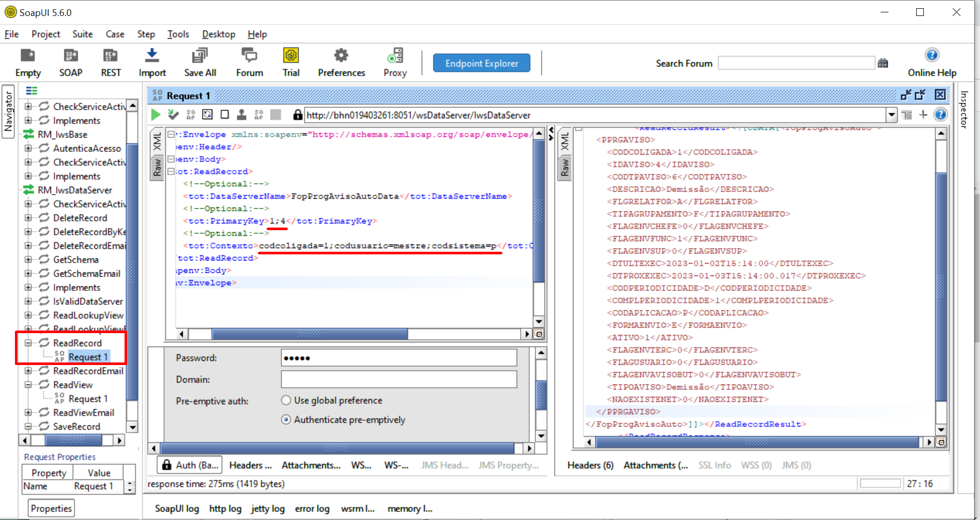
Task: Expand the IsValidDataServer tree node
Action: 28,301
